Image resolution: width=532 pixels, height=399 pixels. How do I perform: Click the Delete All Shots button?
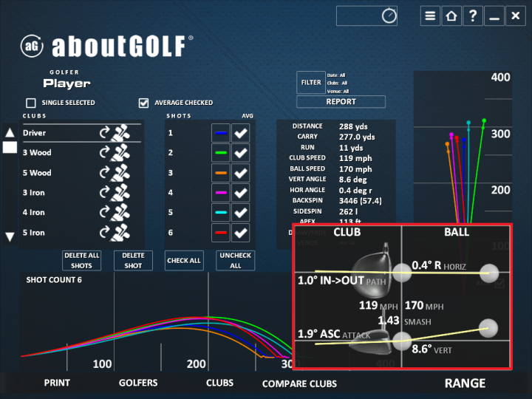point(81,261)
